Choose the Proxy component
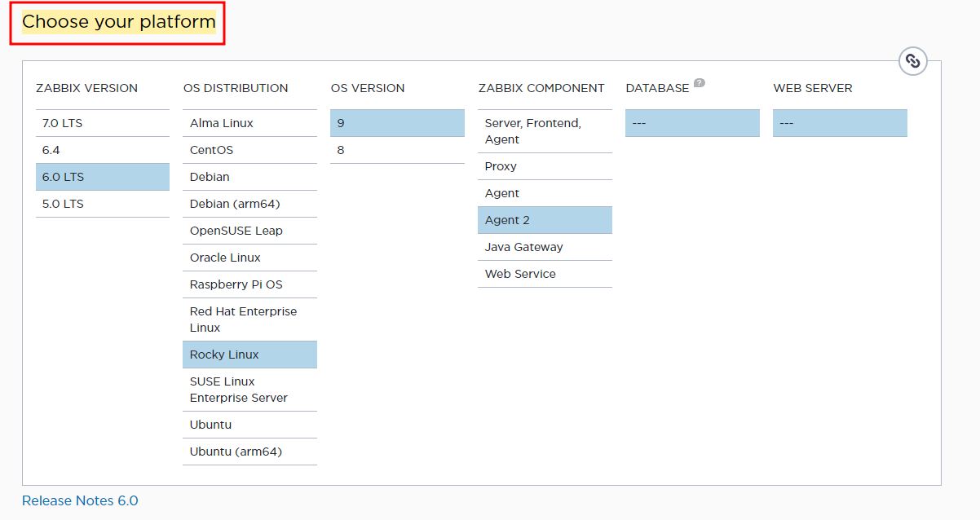The image size is (980, 520). (545, 166)
